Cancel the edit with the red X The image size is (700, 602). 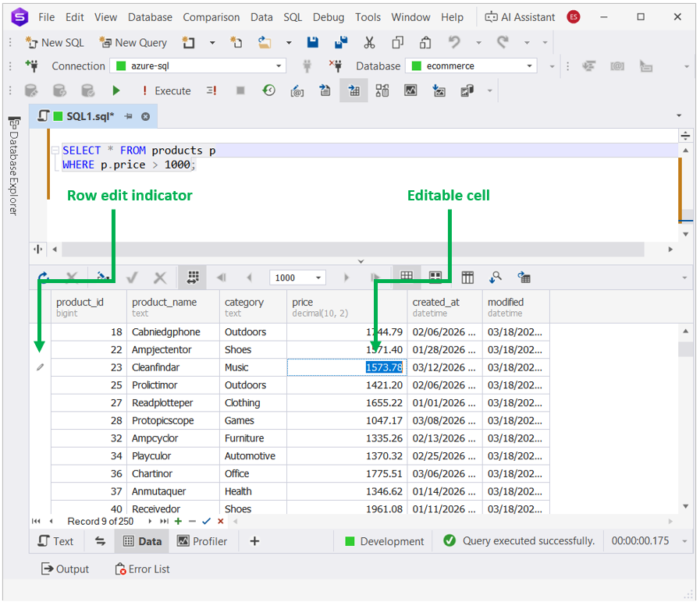tap(221, 521)
